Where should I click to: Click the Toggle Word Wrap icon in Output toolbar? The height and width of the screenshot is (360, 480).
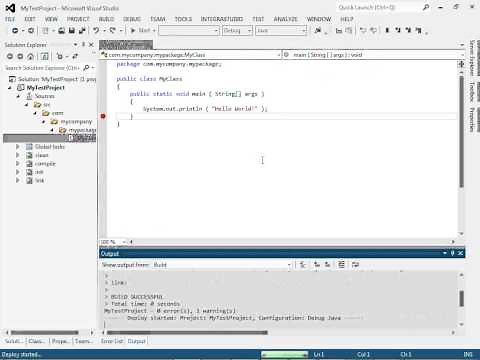355,265
